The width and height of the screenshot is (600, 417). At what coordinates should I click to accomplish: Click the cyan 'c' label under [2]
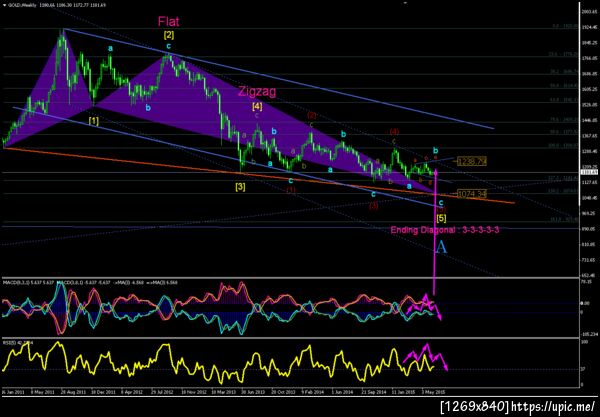pyautogui.click(x=168, y=46)
